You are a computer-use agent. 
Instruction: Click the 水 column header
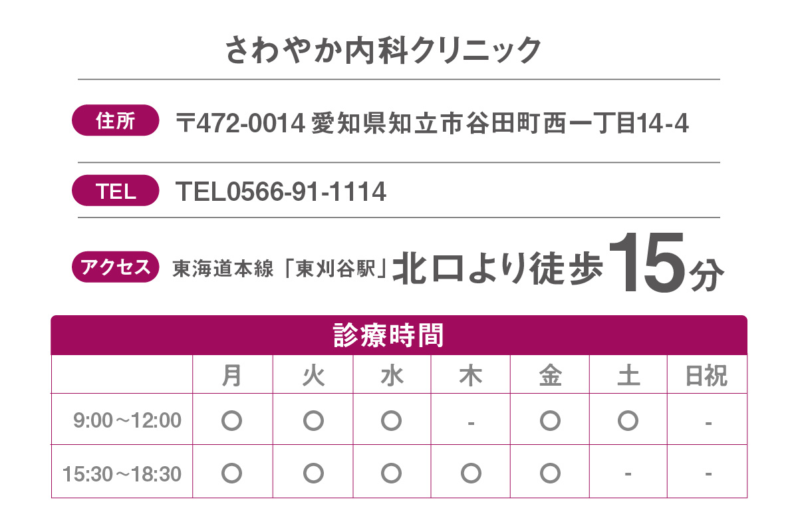tap(392, 376)
